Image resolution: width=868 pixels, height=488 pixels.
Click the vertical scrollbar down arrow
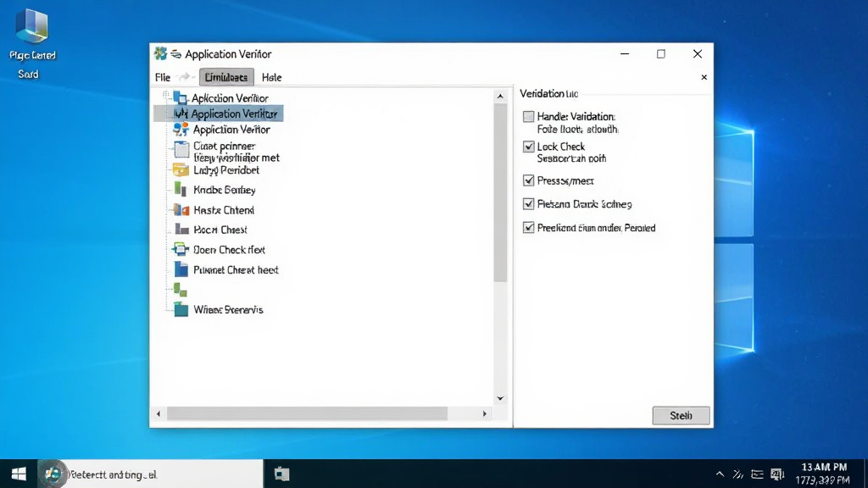pos(500,398)
